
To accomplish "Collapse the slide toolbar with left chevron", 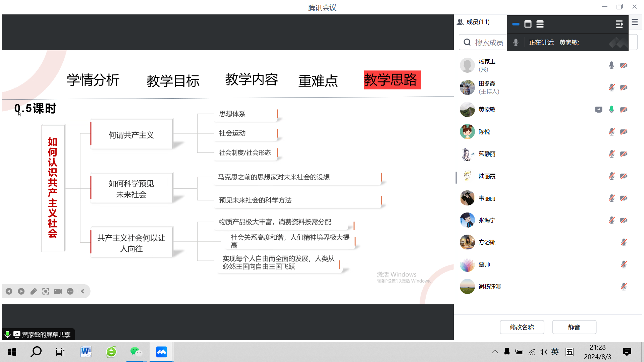I will (x=83, y=291).
